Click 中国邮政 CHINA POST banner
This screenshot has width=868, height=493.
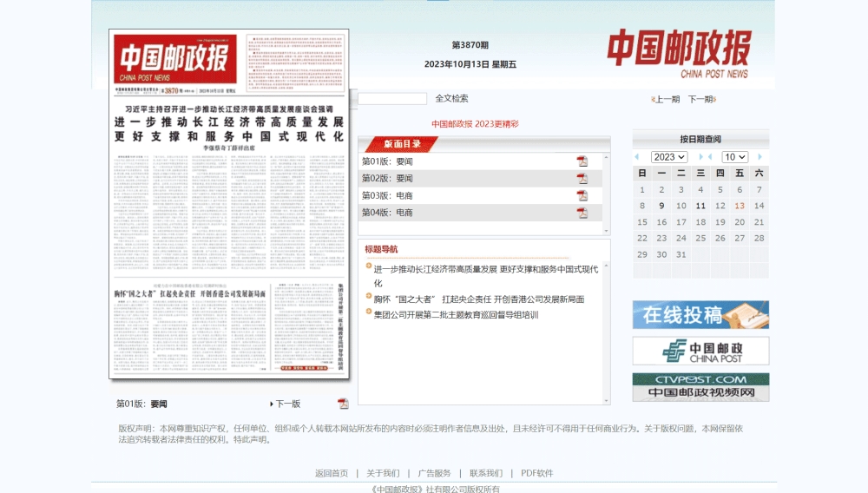point(700,351)
